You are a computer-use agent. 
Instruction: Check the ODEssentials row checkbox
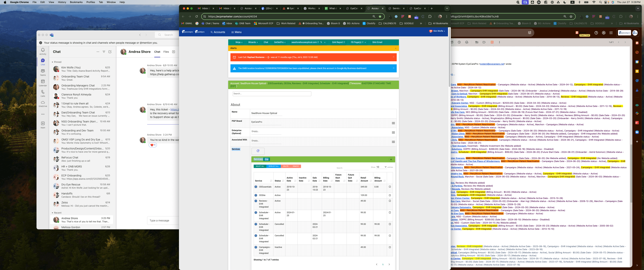(390, 187)
